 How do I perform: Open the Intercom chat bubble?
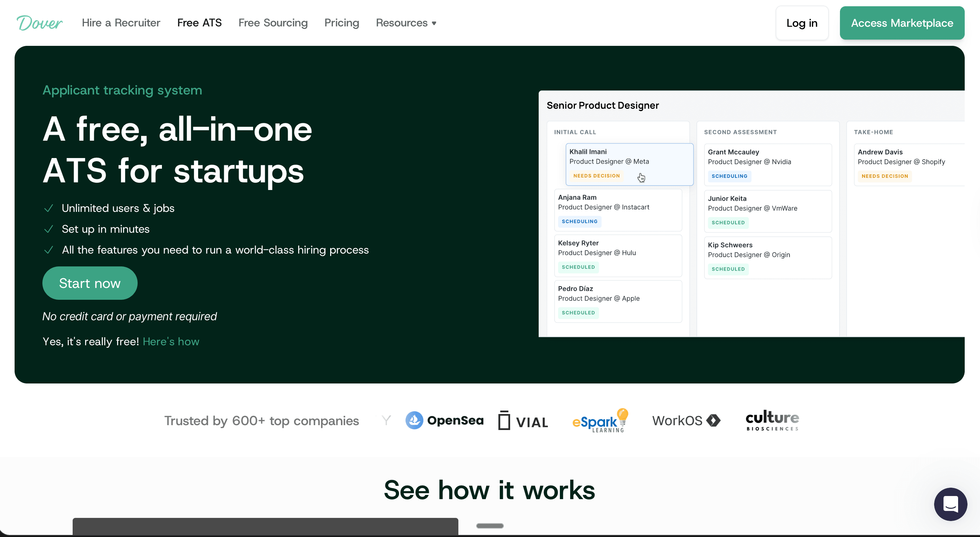pyautogui.click(x=950, y=504)
